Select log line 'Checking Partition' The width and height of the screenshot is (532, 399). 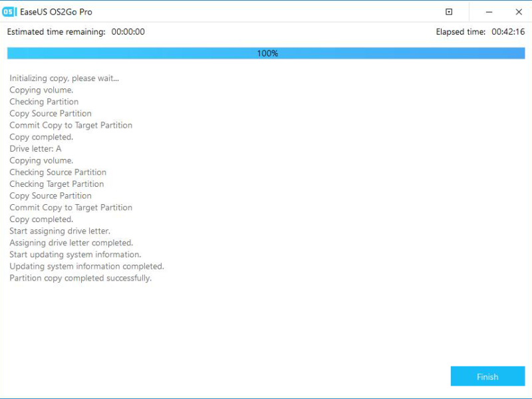pyautogui.click(x=44, y=102)
